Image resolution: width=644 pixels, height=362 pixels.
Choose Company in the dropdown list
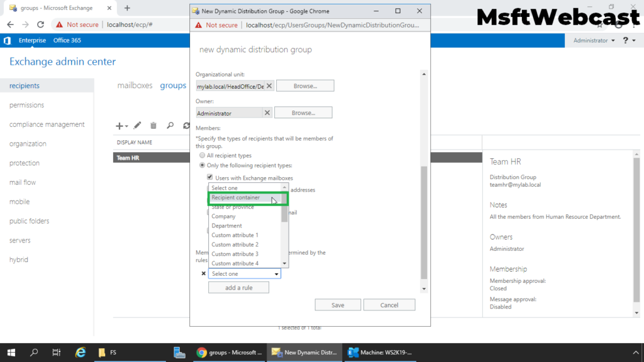245,216
